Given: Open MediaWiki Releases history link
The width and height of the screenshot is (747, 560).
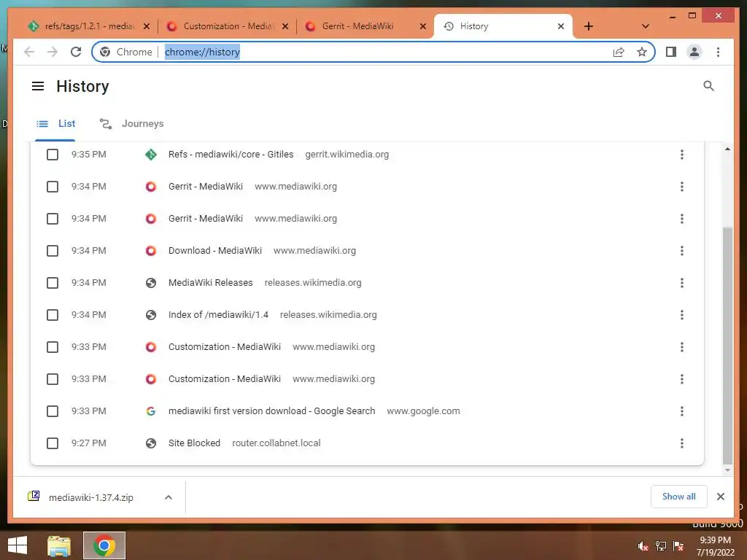Looking at the screenshot, I should click(x=211, y=283).
